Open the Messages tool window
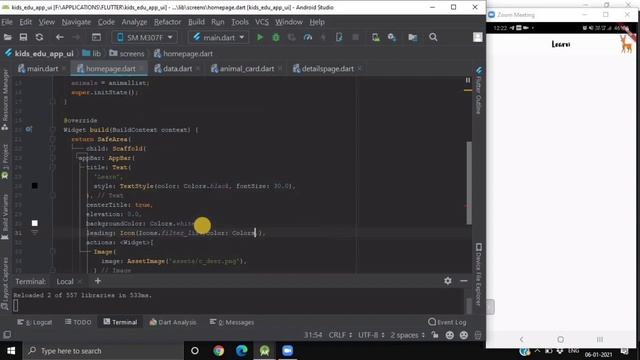This screenshot has height=360, width=640. tap(231, 322)
